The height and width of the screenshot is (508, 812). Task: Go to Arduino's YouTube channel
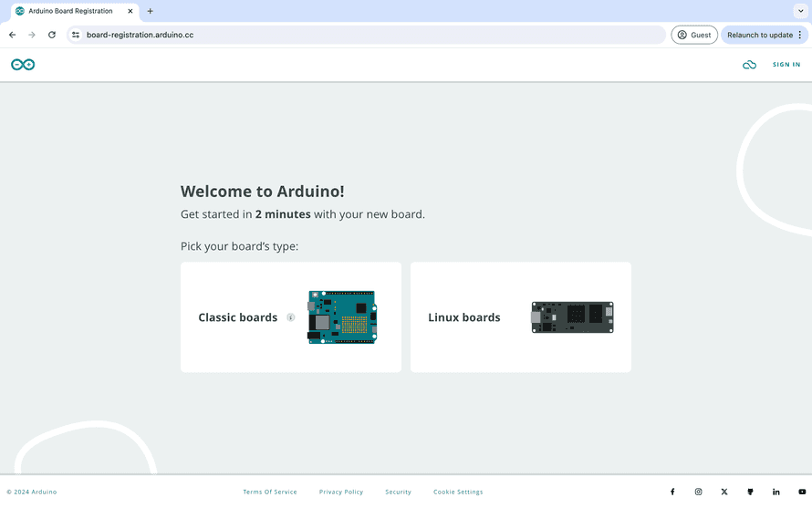click(x=802, y=492)
